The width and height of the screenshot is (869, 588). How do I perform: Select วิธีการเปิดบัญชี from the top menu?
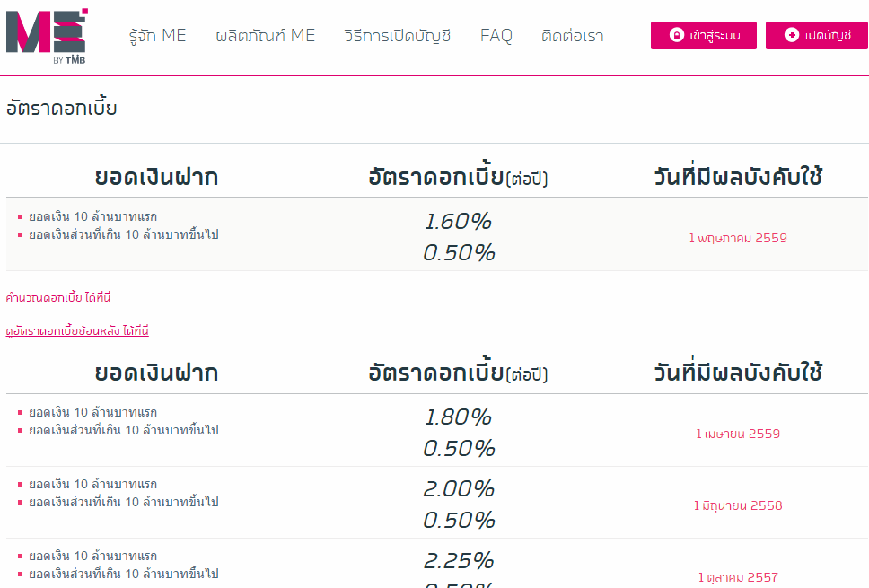(x=397, y=36)
